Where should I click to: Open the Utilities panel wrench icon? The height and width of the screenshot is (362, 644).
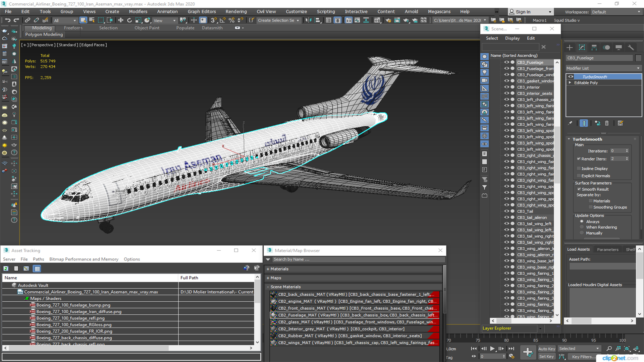[631, 48]
